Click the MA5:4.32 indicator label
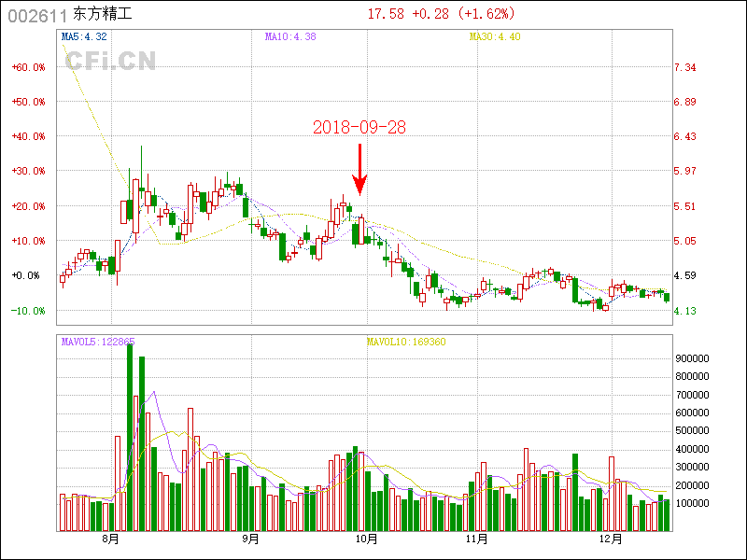The height and width of the screenshot is (560, 747). [x=84, y=36]
